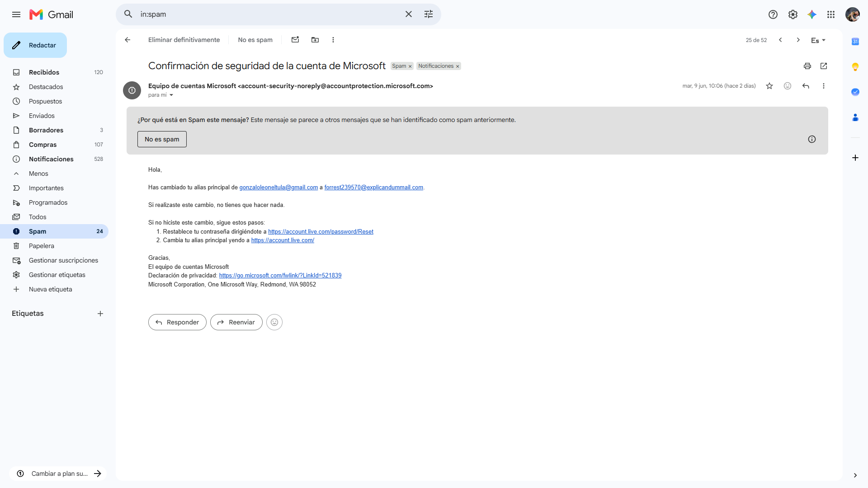Open Gestionar etiquetas

pyautogui.click(x=54, y=275)
